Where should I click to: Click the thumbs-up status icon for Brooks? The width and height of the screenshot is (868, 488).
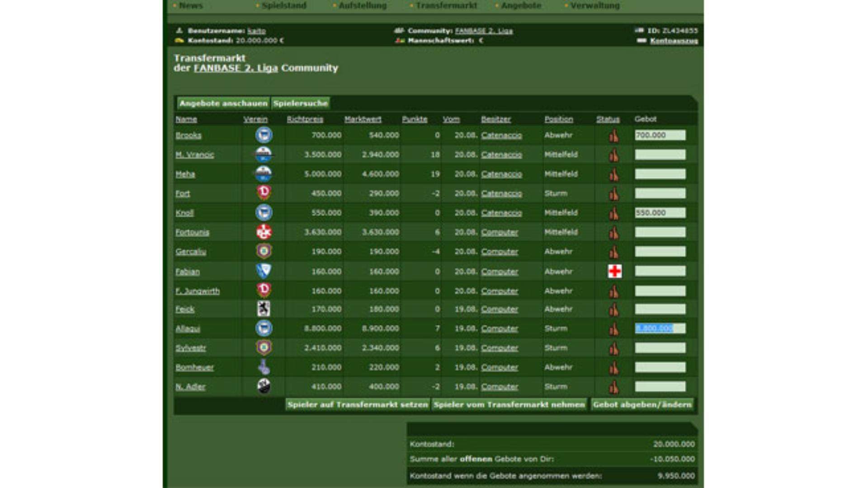(613, 136)
